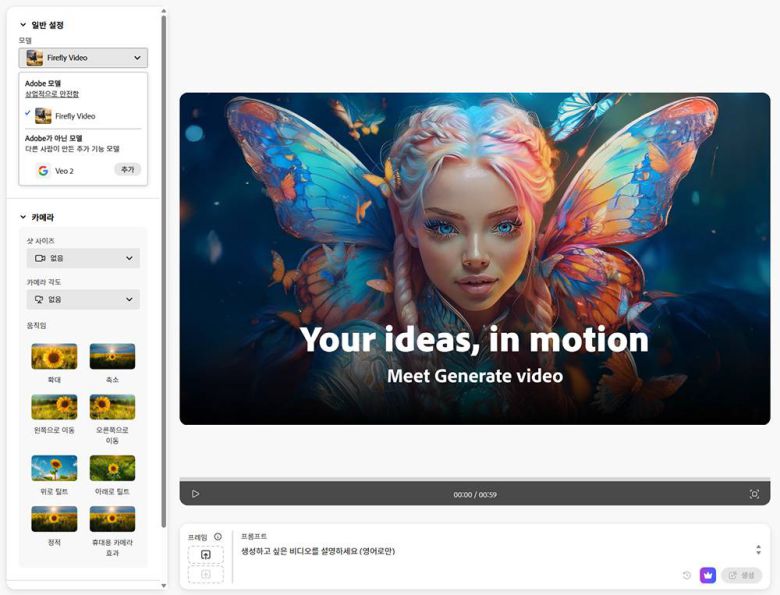
Task: Open the 상업적으로 안전함 link
Action: click(50, 94)
